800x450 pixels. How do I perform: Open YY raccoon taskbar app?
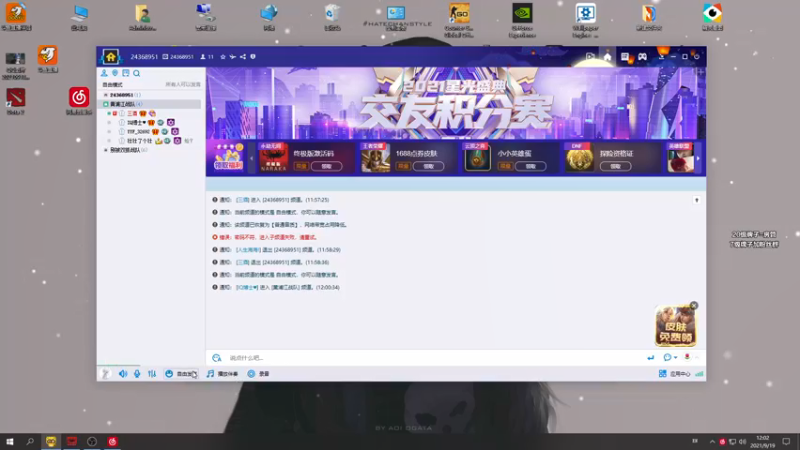51,441
